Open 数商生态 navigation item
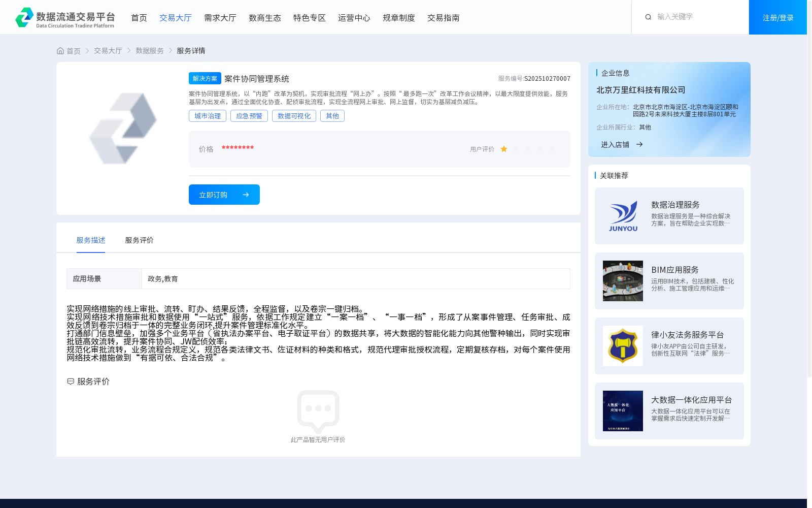This screenshot has width=812, height=508. pos(265,18)
